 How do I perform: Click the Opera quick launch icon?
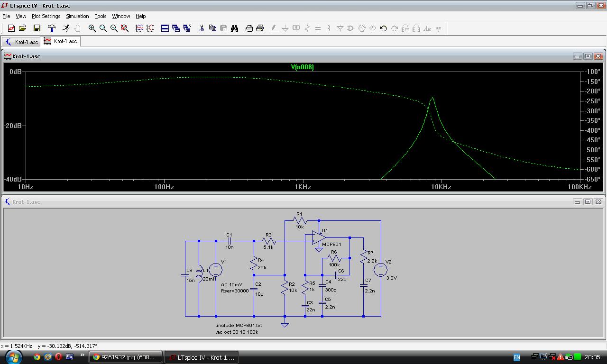(x=58, y=357)
